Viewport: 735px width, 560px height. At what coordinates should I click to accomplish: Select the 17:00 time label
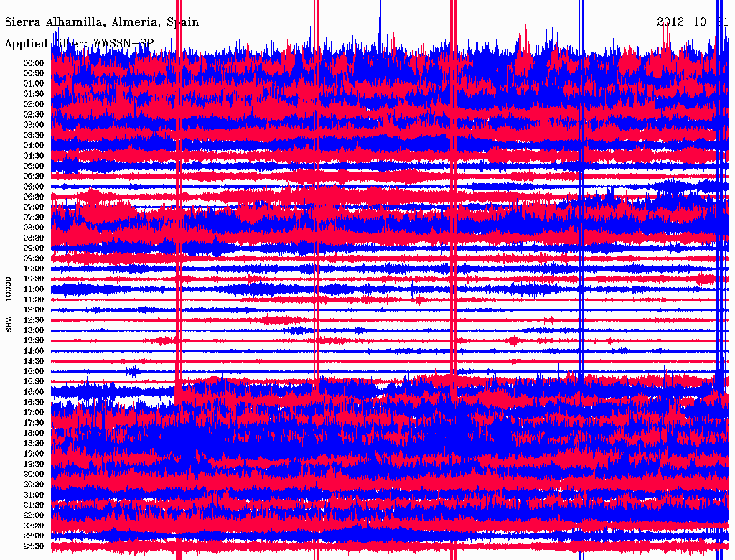click(33, 413)
